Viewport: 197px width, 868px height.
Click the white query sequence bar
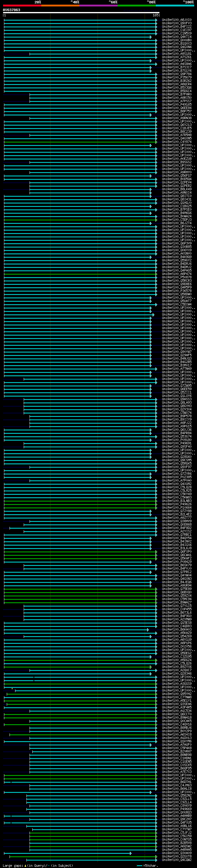(81, 13)
